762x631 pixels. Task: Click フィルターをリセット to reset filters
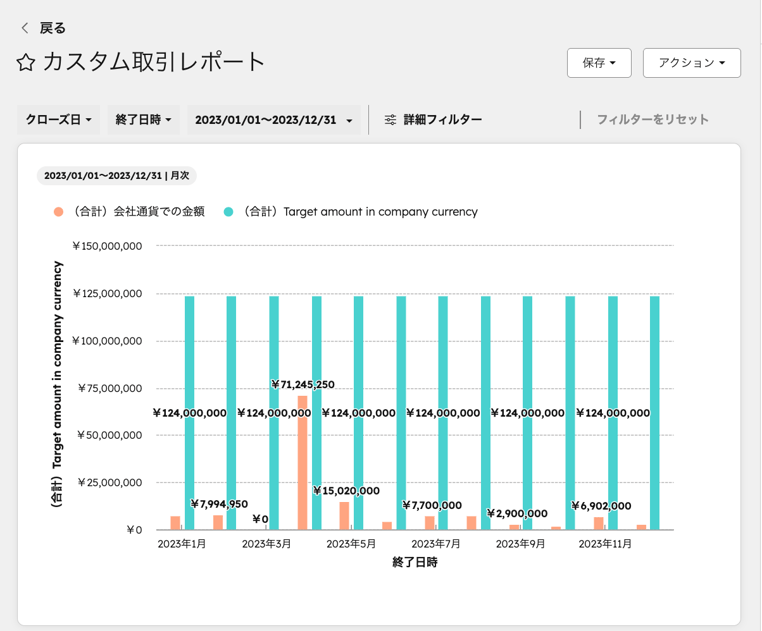pos(652,120)
